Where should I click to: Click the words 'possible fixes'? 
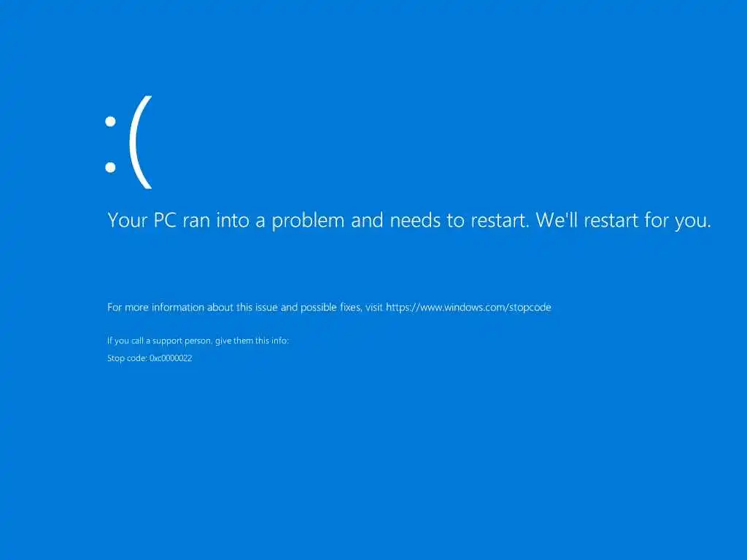pyautogui.click(x=330, y=307)
